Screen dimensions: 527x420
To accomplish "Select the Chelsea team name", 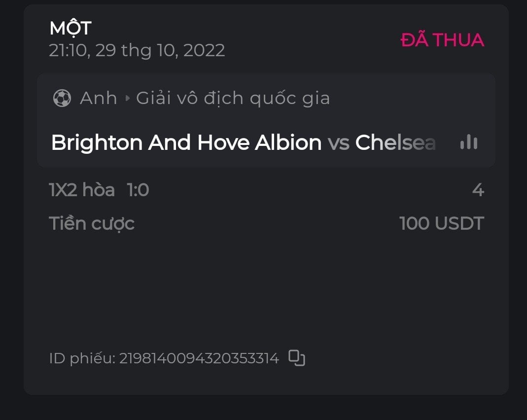I will pos(395,143).
